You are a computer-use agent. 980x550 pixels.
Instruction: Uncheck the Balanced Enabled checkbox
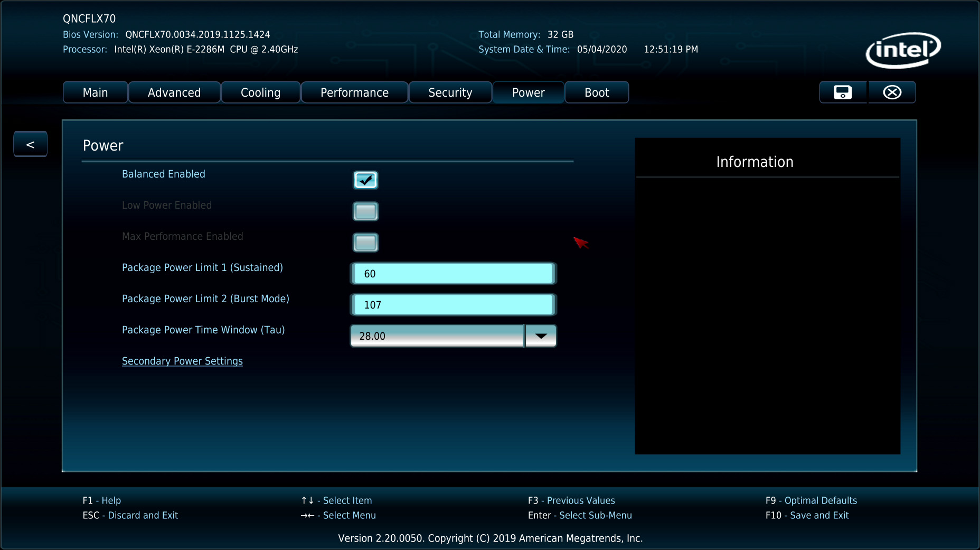coord(365,180)
